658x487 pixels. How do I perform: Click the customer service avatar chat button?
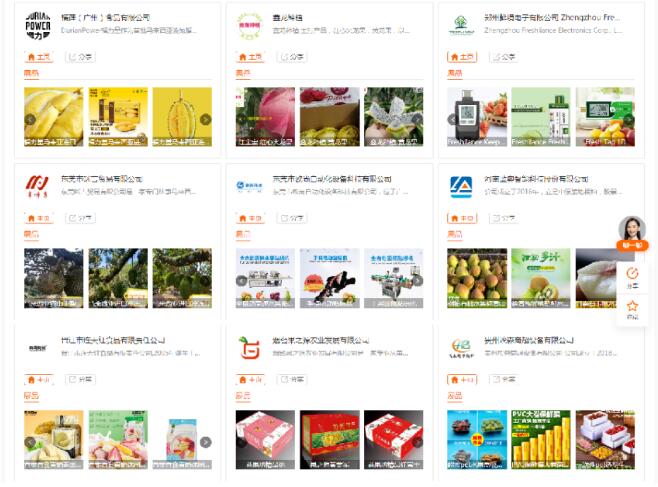(632, 233)
